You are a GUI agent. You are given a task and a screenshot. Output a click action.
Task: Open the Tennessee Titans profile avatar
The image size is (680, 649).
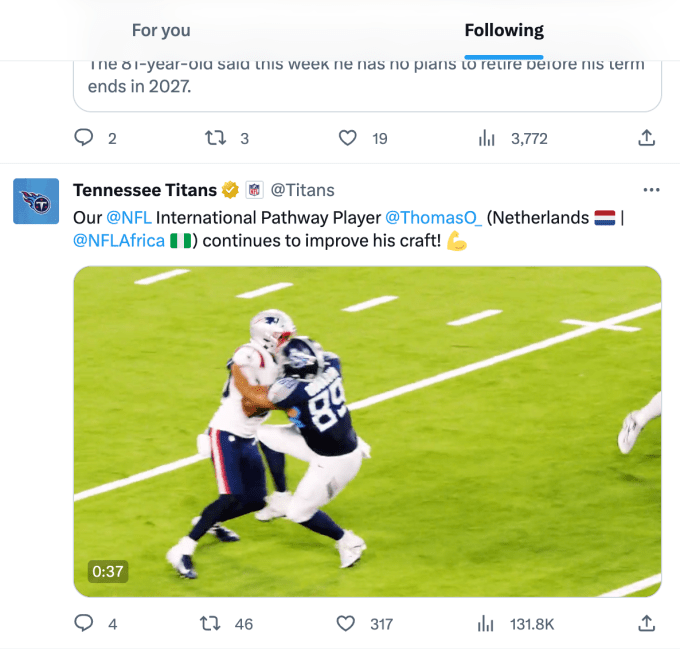pos(36,201)
